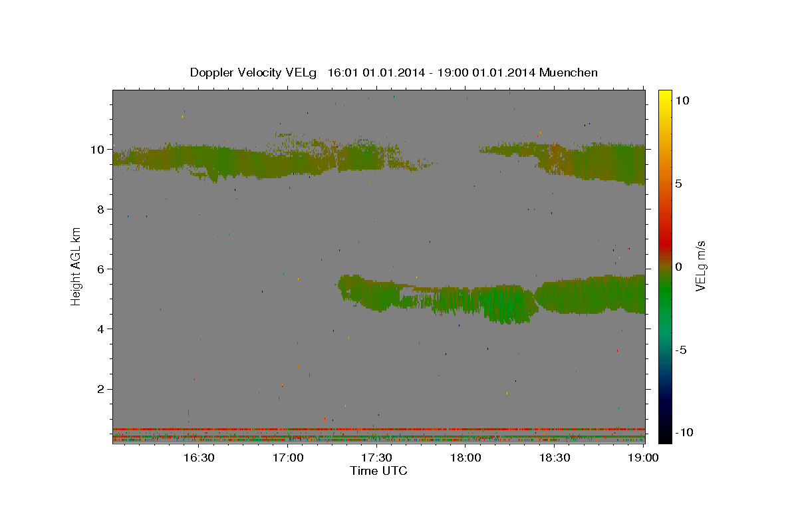Click the station name 'Muenchen' in the title
This screenshot has height=532, width=798.
point(569,72)
